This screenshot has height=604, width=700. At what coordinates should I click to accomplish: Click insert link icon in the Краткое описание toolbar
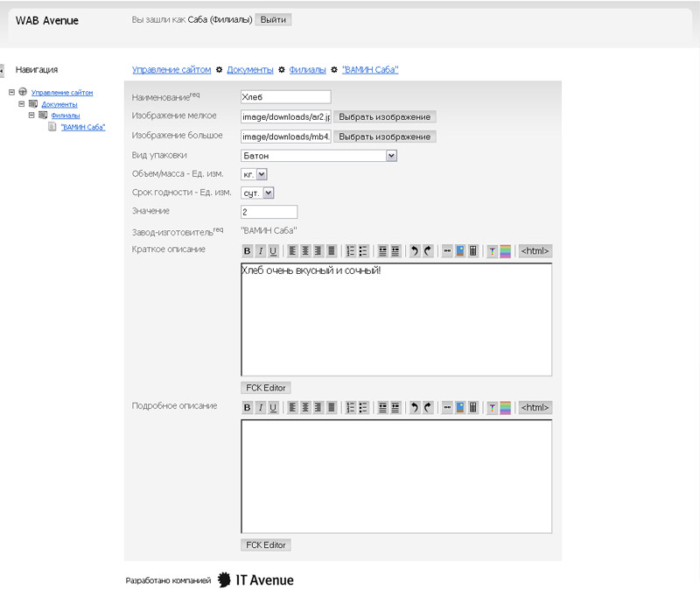(447, 251)
